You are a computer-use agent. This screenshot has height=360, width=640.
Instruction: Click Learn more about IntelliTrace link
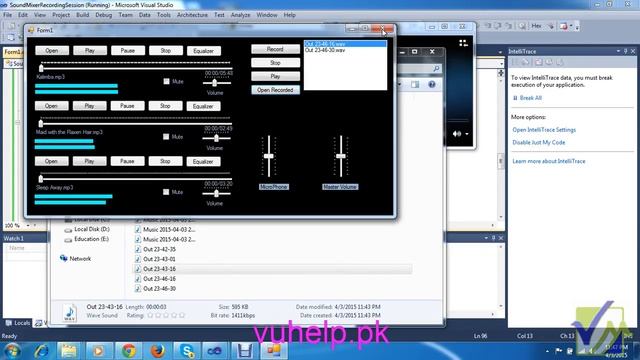(x=549, y=161)
